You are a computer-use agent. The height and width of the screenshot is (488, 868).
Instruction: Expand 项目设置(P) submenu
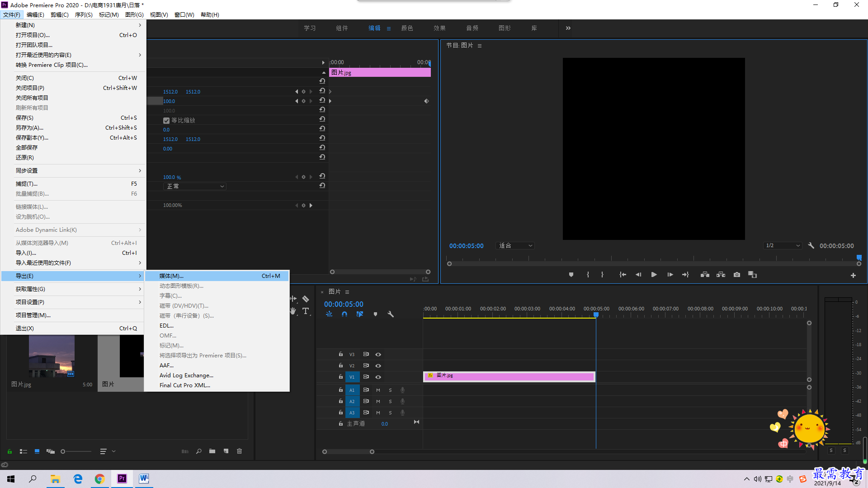(73, 302)
